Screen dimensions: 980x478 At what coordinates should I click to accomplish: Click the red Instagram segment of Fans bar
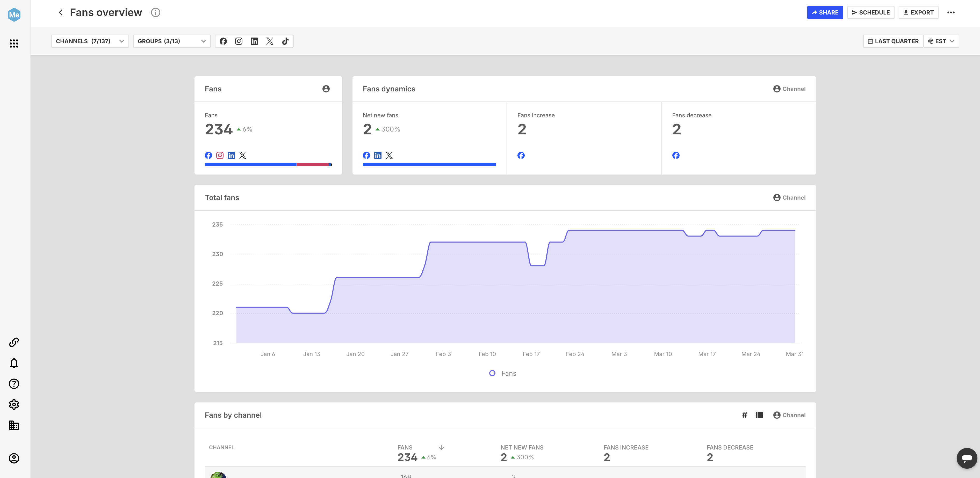pos(313,165)
